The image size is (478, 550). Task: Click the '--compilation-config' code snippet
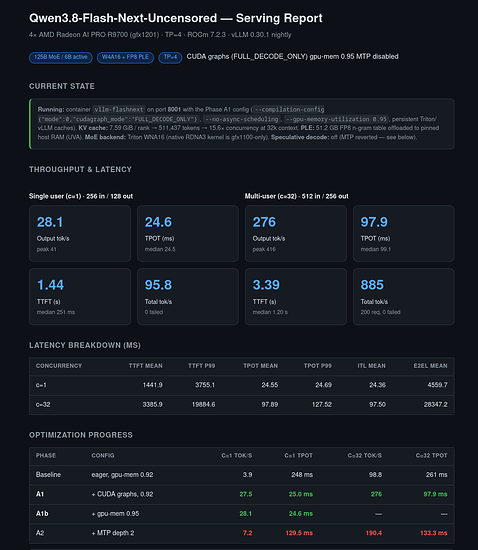click(289, 109)
